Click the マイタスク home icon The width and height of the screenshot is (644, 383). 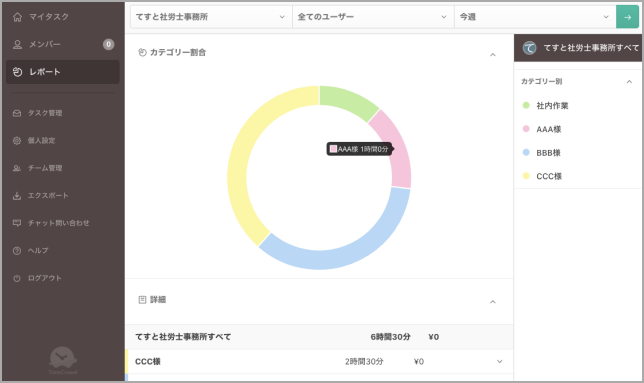click(x=17, y=17)
